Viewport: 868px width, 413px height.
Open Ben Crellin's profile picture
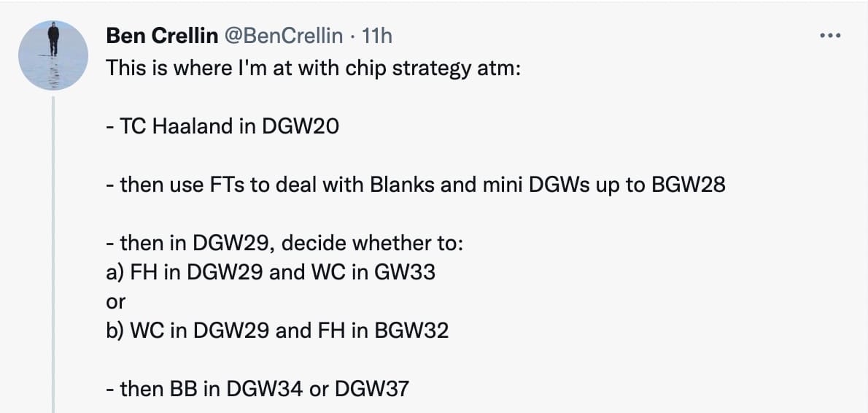click(x=53, y=55)
